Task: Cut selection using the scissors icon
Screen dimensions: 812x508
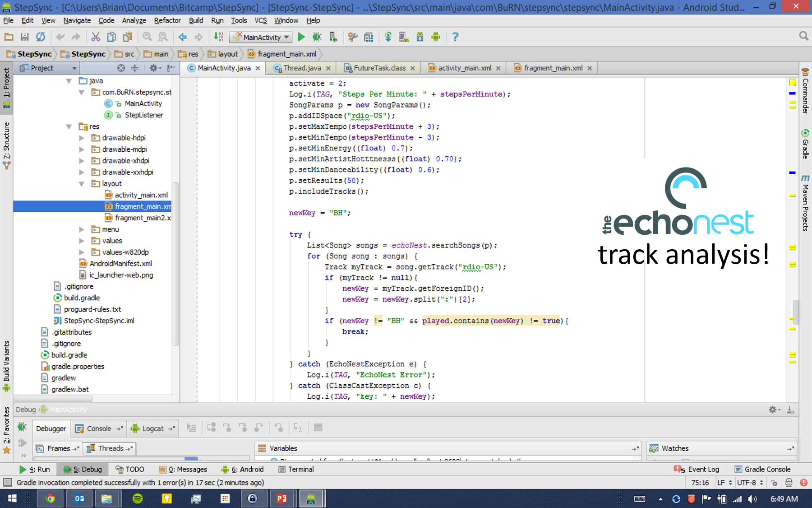Action: pos(96,37)
